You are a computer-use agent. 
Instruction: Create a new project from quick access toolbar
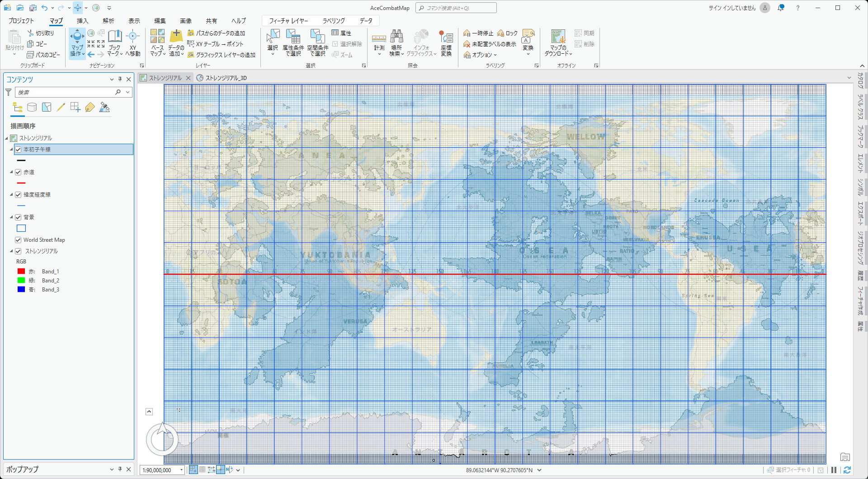tap(8, 8)
